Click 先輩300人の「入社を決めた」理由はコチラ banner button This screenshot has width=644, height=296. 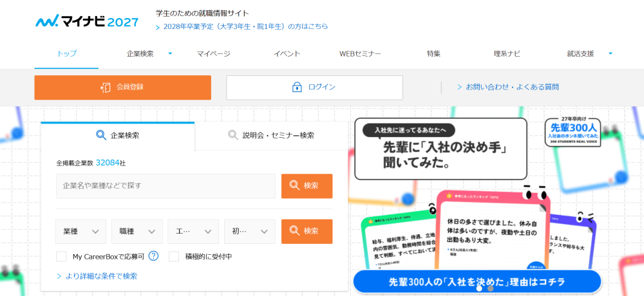pyautogui.click(x=477, y=282)
